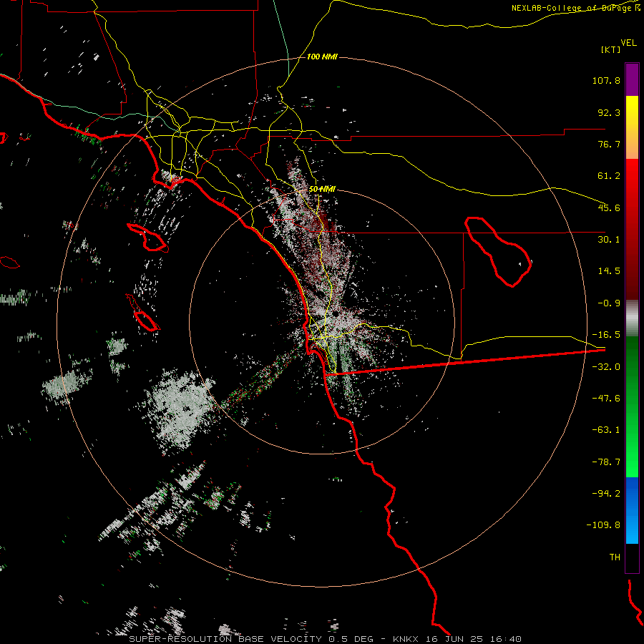Click the -0.9 velocity scale value
Screen dimensions: 644x644
(x=609, y=303)
